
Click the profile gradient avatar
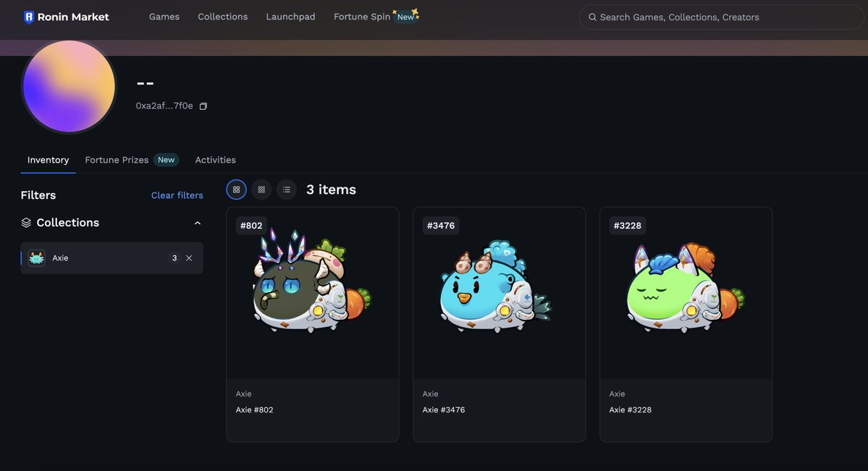coord(69,86)
